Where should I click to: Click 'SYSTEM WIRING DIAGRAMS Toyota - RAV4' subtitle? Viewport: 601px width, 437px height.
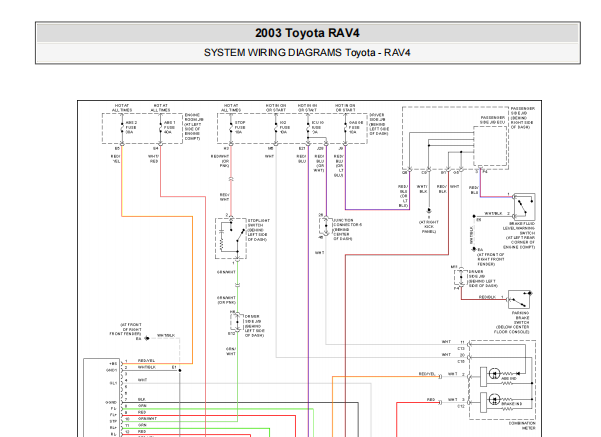pos(307,53)
